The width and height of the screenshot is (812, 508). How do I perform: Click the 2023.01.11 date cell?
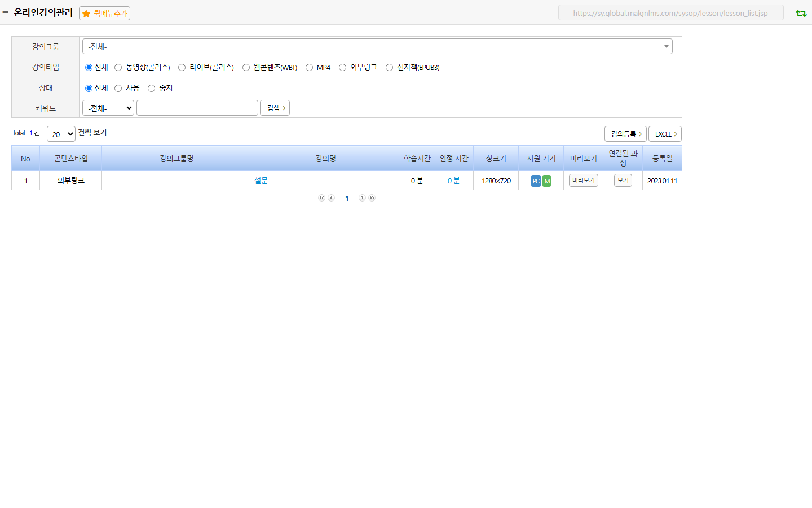[663, 181]
